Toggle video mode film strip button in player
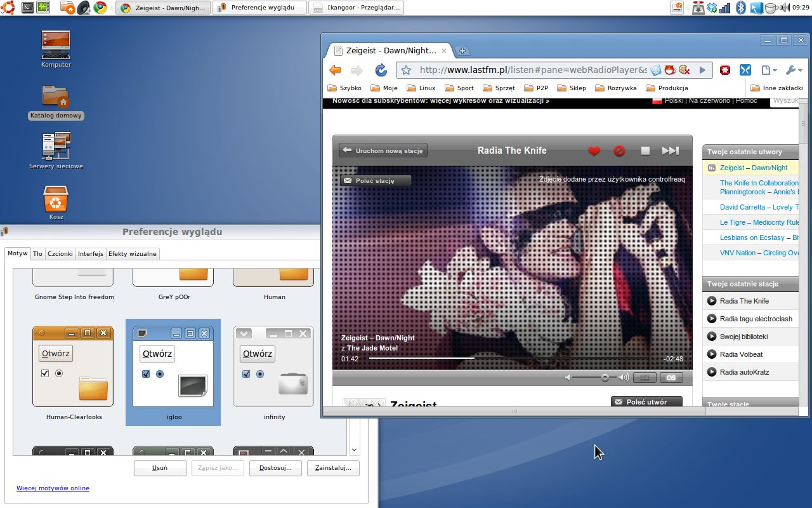 (645, 377)
